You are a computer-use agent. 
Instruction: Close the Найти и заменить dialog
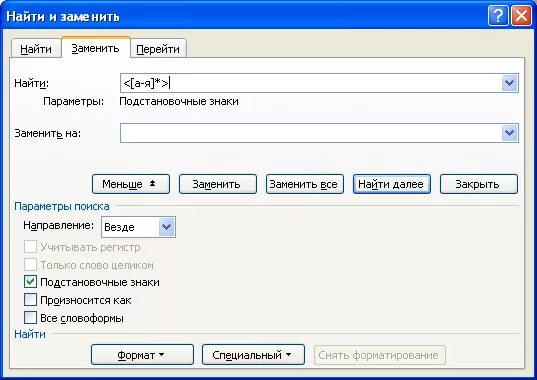click(x=521, y=16)
